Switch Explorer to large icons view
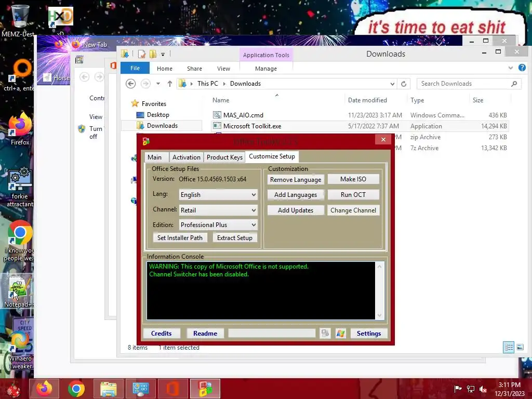The image size is (532, 399). coord(520,347)
